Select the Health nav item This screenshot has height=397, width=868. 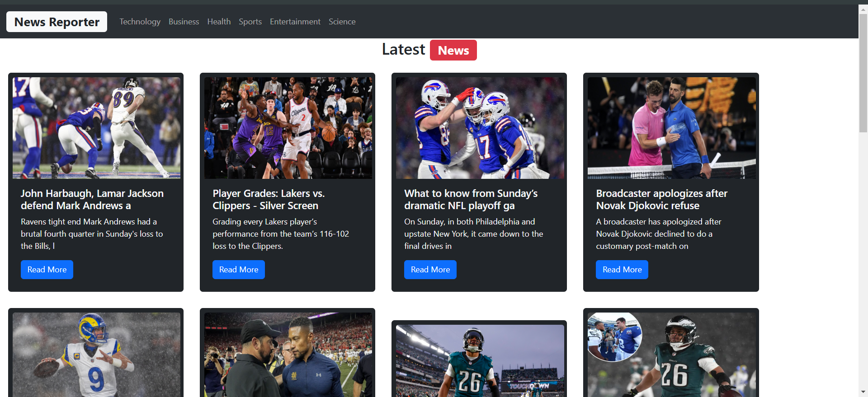219,22
